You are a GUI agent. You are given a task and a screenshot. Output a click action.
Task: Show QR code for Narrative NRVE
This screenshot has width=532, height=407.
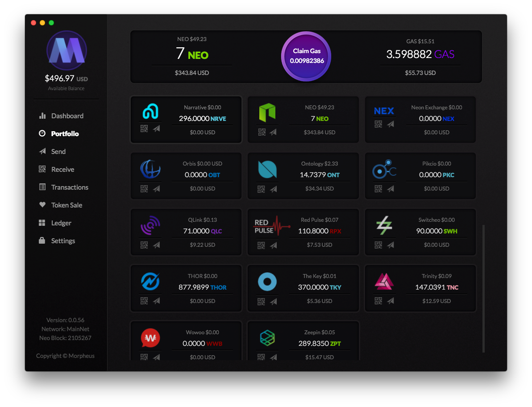(x=144, y=129)
